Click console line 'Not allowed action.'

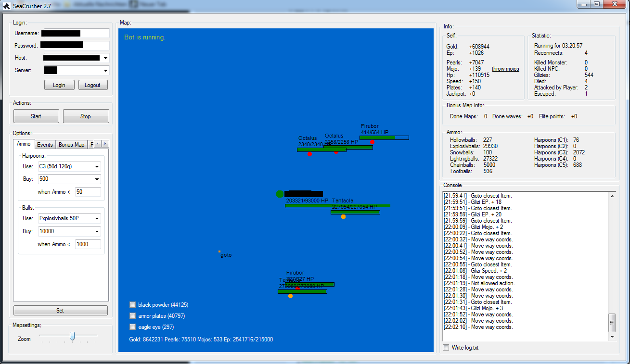point(479,283)
